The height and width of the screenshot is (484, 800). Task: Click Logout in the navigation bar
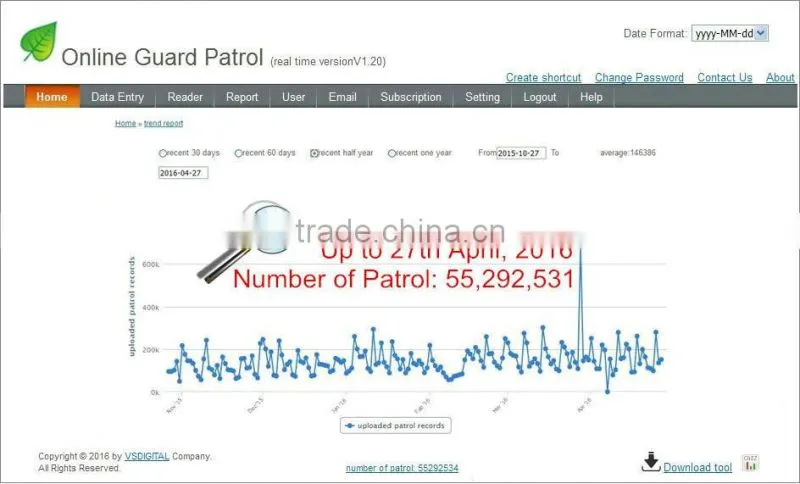coord(539,97)
